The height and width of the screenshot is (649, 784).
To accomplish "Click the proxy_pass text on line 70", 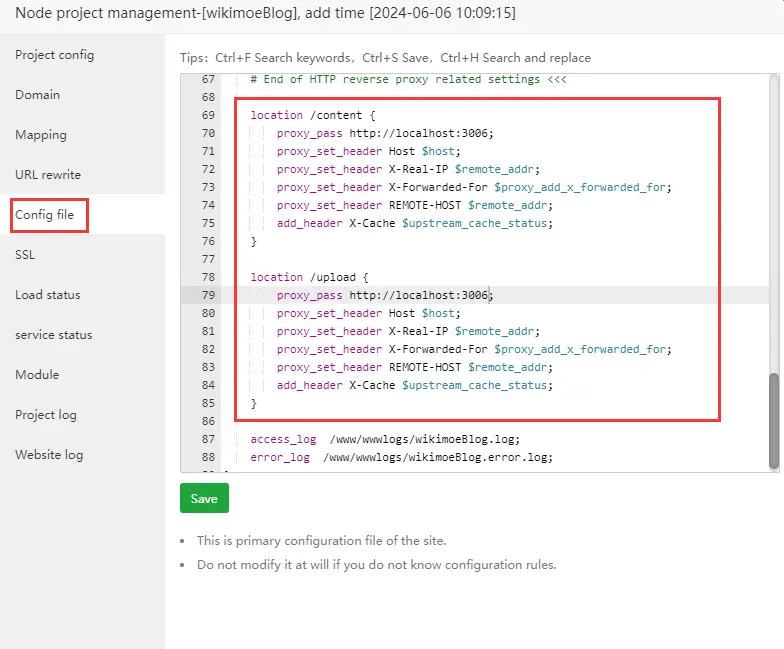I will click(x=310, y=133).
